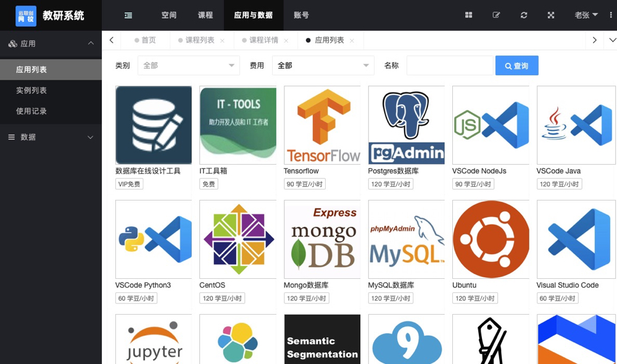Open the 老张 user dropdown

click(586, 15)
